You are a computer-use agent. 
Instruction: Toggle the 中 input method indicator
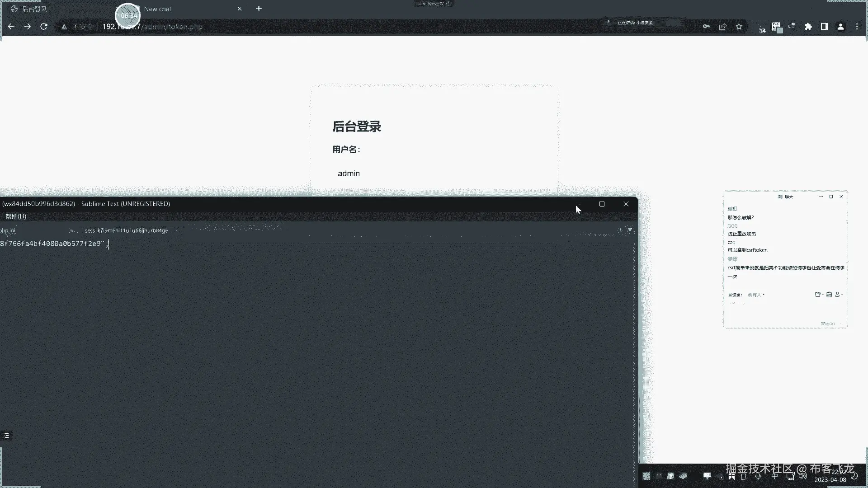(x=774, y=476)
